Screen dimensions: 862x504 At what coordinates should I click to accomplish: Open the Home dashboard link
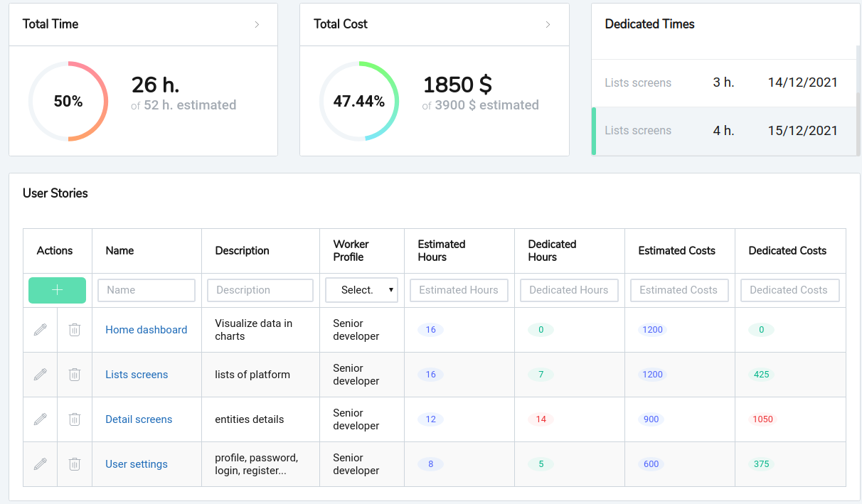(147, 330)
